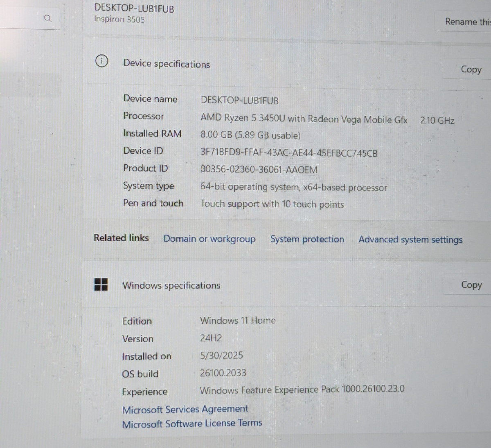Click the Installed on label
The width and height of the screenshot is (491, 448).
pyautogui.click(x=146, y=356)
